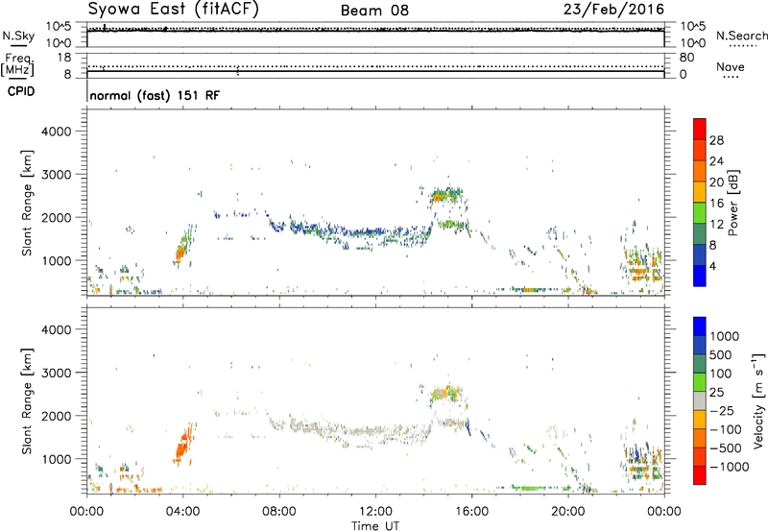Click the "Power [dB]" color bar title
The image size is (768, 532).
pos(732,203)
